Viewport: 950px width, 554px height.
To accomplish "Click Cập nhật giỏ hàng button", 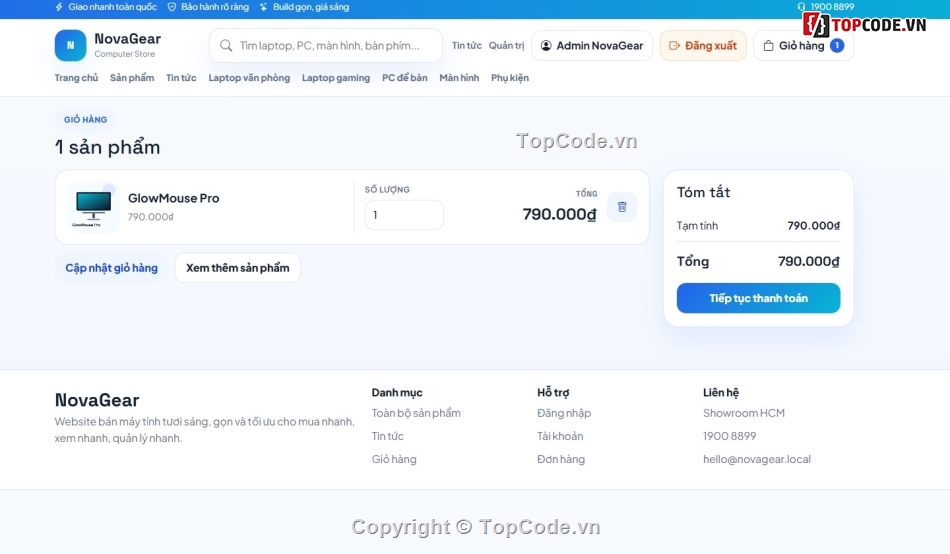I will click(111, 268).
